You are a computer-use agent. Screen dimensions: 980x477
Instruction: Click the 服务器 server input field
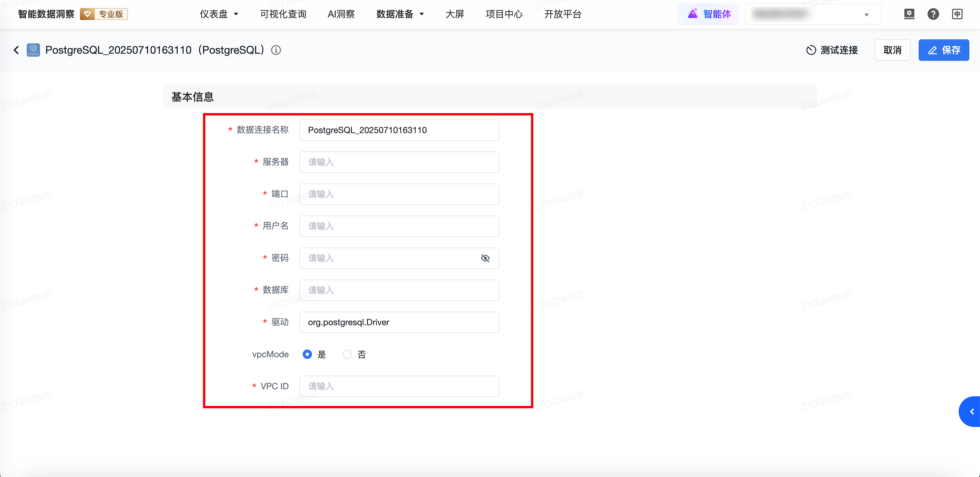pos(399,162)
